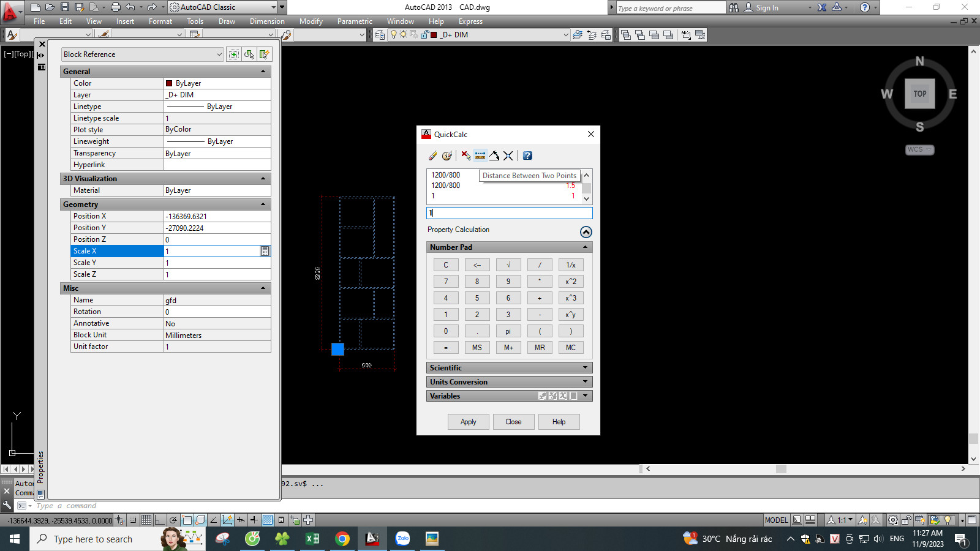Screen dimensions: 980x551
Task: Collapse the Misc section in Properties
Action: (263, 288)
